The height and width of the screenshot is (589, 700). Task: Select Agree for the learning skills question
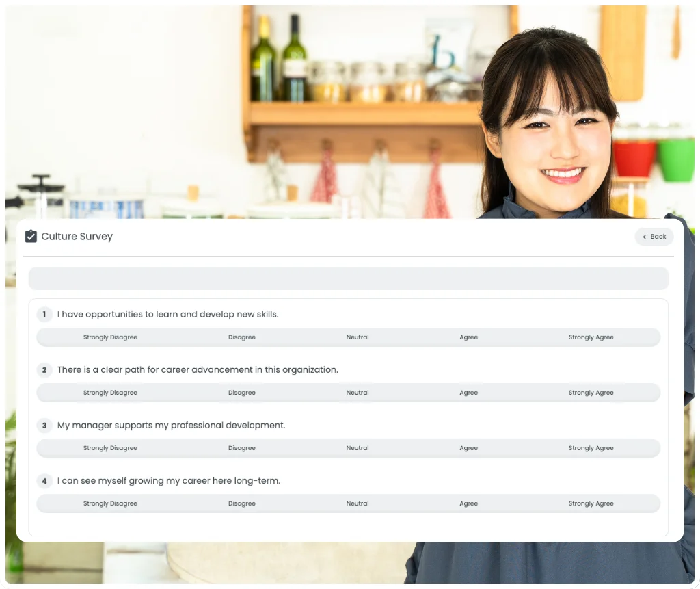[468, 337]
